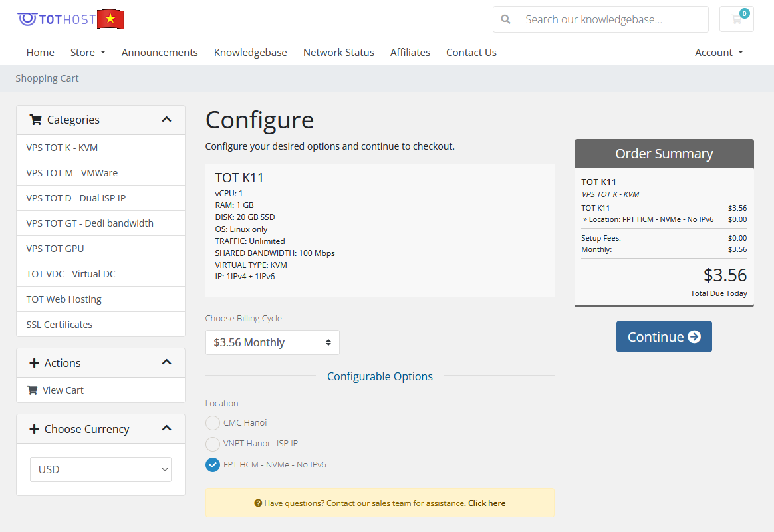
Task: Open the shopping cart icon in header
Action: [736, 19]
